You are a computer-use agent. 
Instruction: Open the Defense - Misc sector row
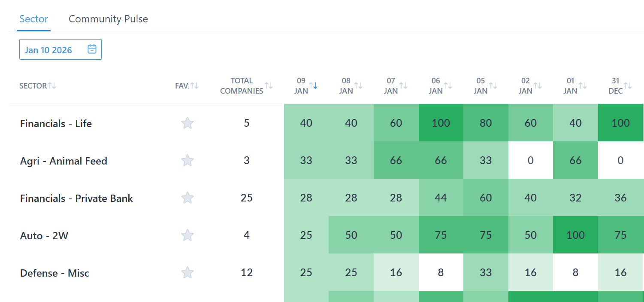click(x=54, y=273)
